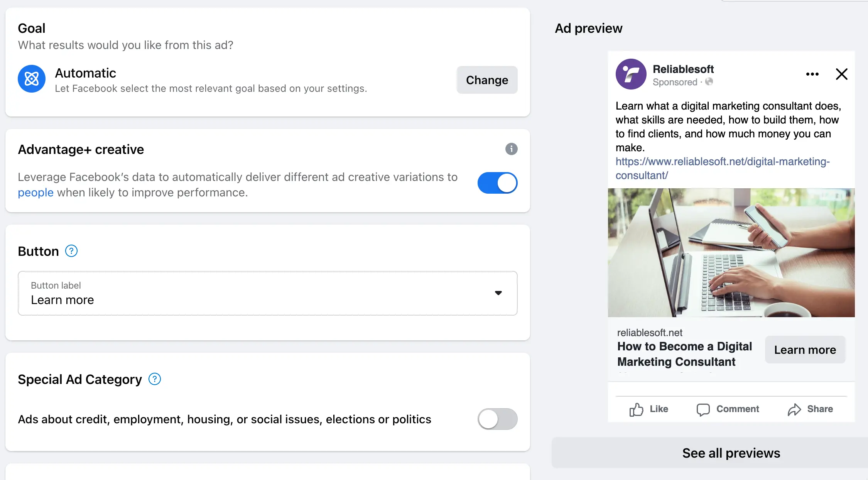The height and width of the screenshot is (480, 868).
Task: Click the Automatic goal title
Action: click(x=85, y=73)
